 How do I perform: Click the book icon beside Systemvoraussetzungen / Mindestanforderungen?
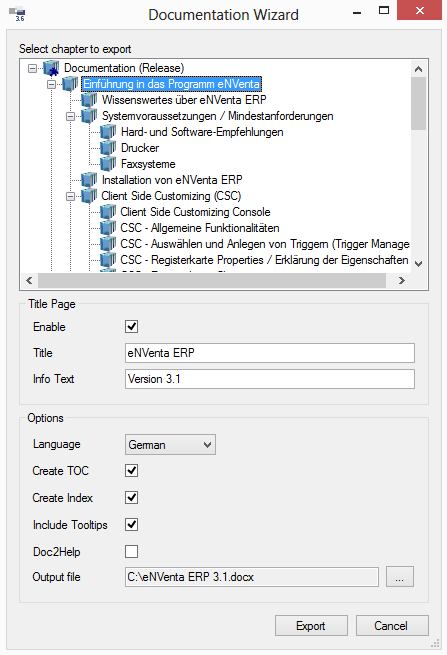[x=89, y=116]
